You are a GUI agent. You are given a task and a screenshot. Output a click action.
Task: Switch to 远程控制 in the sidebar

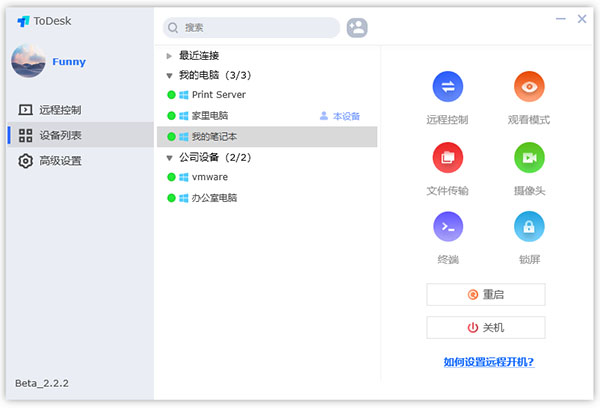click(59, 110)
